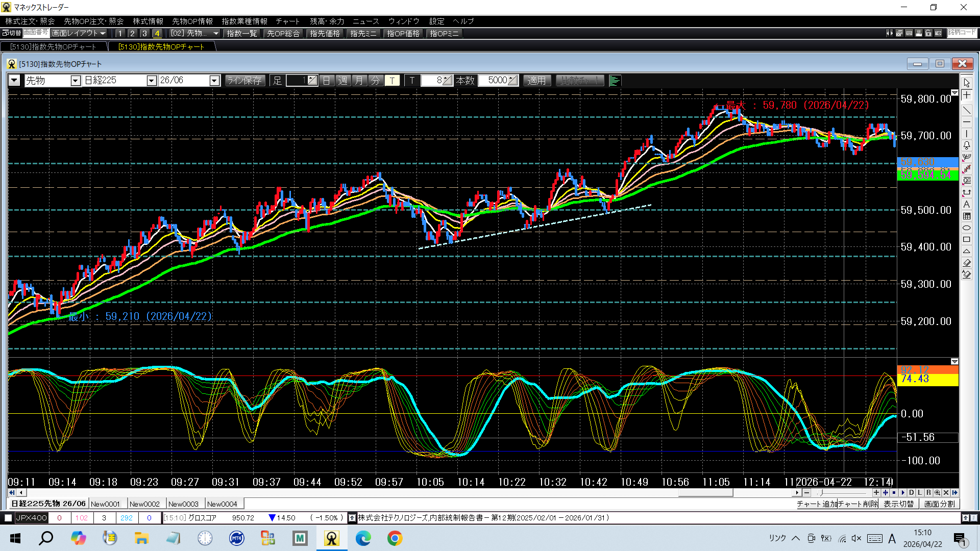Viewport: 980px width, 551px height.
Task: Click the magnifier zoom icon below chart
Action: tap(937, 493)
